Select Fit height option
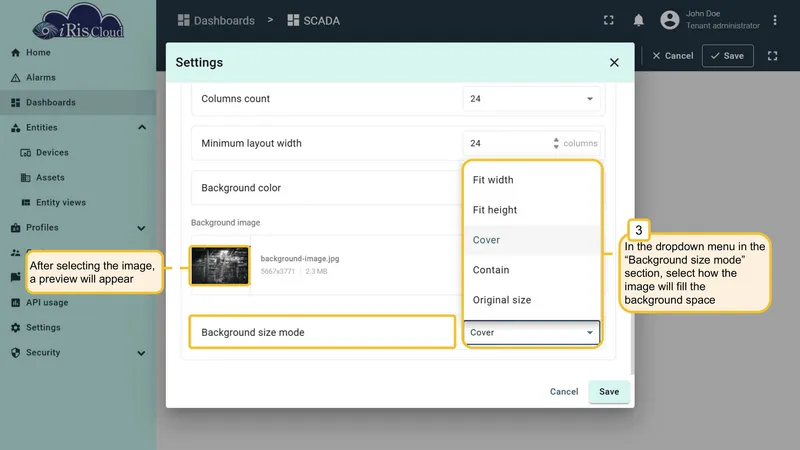 (x=532, y=210)
